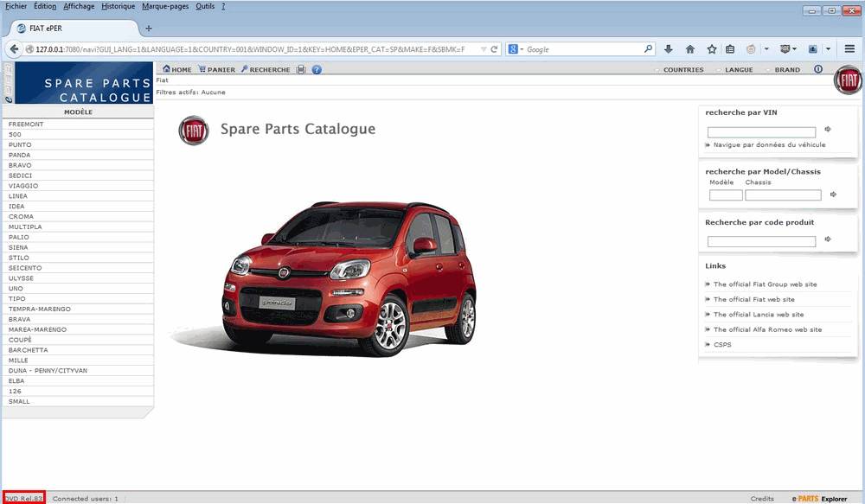865x504 pixels.
Task: Bookmark this page with the star icon
Action: [712, 49]
